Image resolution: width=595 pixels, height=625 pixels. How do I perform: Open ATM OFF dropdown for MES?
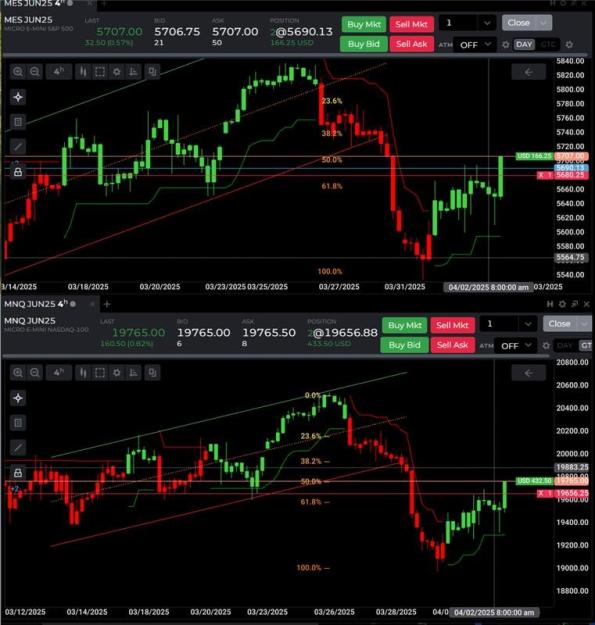(x=475, y=45)
